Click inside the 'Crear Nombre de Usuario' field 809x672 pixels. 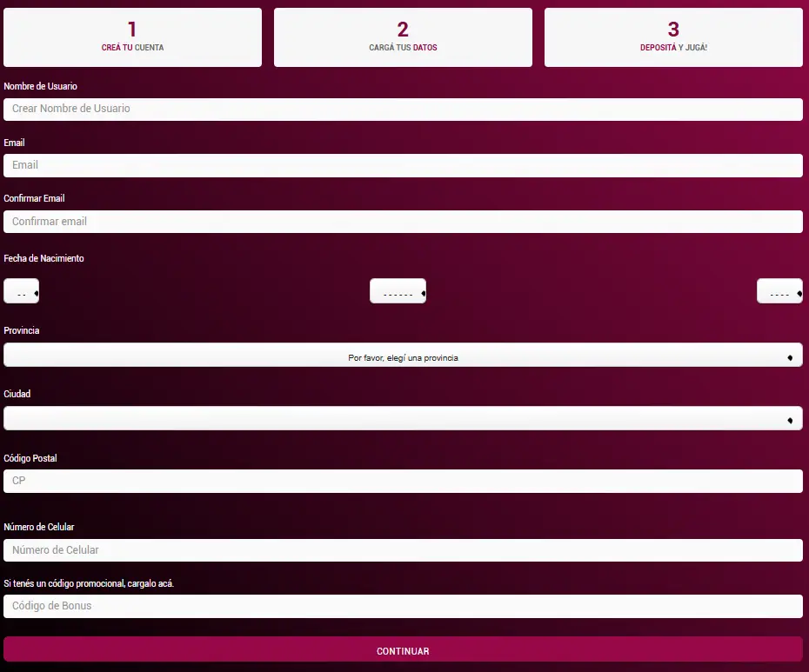point(403,109)
